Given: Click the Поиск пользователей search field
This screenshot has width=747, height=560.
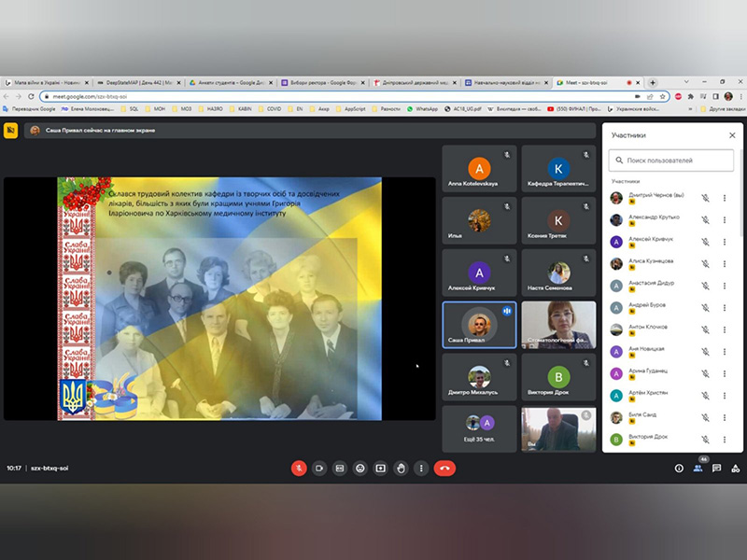Looking at the screenshot, I should [672, 161].
